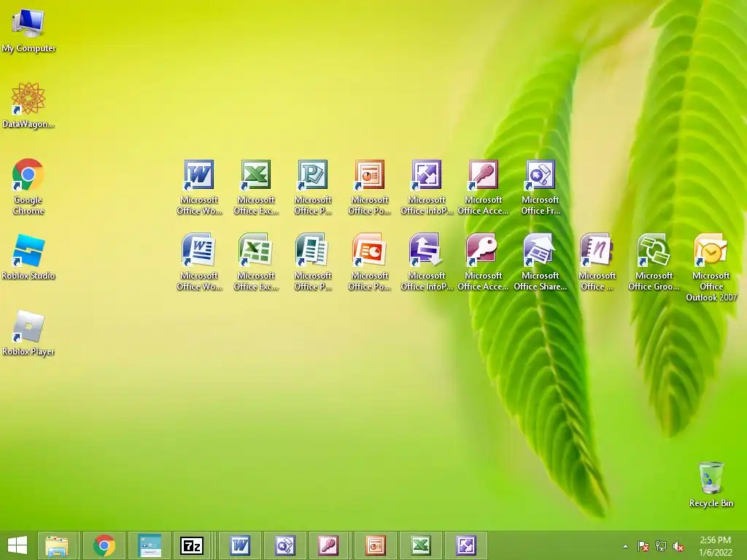Launch Excel from the taskbar
The image size is (747, 560).
click(420, 545)
